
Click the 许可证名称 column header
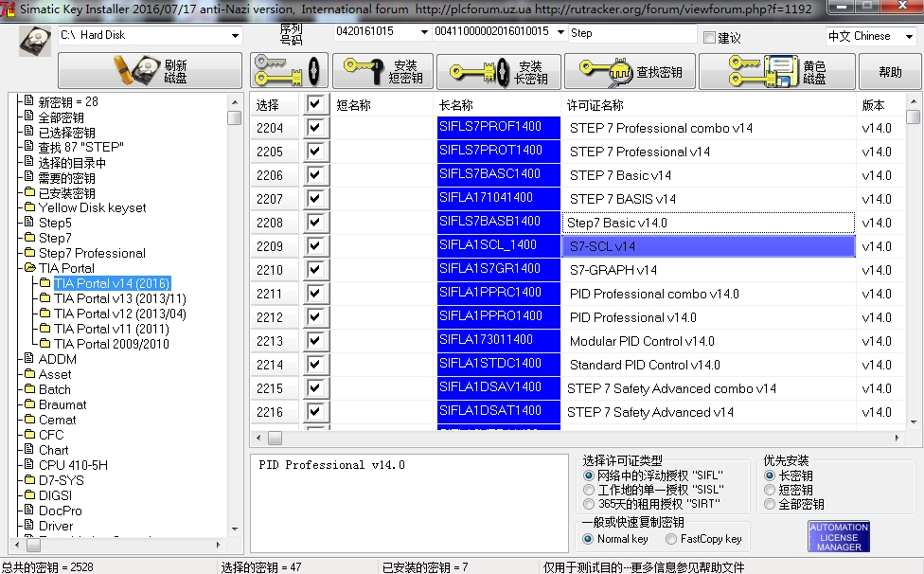click(x=708, y=105)
